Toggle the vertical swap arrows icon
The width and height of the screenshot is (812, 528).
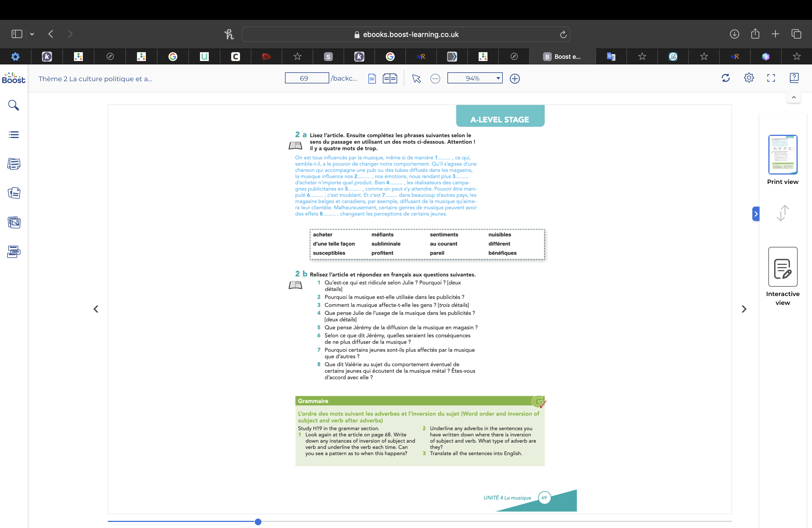pyautogui.click(x=783, y=213)
